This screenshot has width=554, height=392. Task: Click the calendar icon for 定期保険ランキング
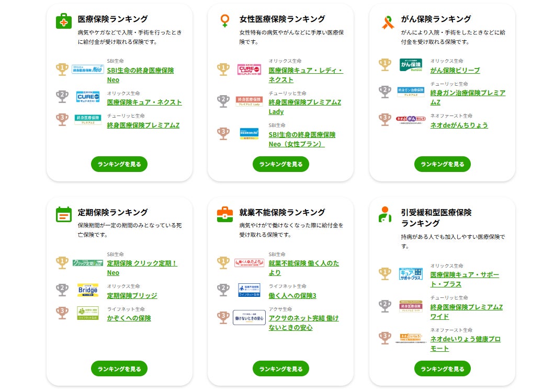coord(64,215)
